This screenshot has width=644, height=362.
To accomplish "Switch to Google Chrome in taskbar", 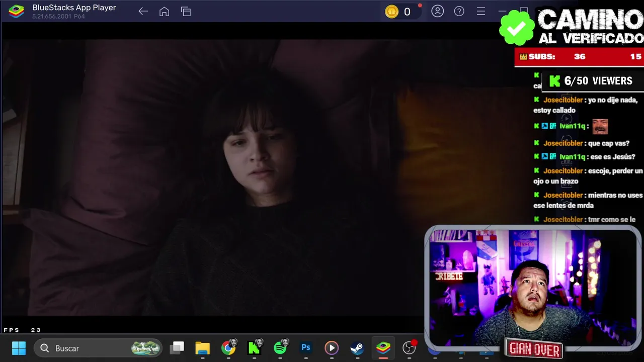I will (x=228, y=348).
